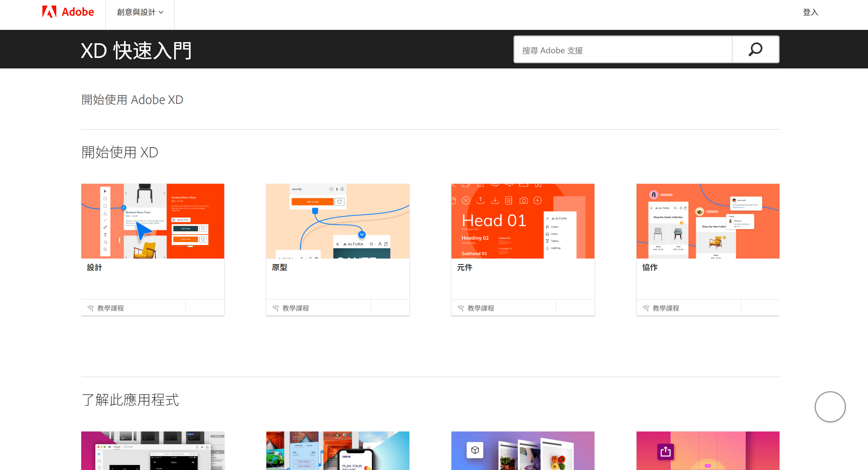This screenshot has height=470, width=868.
Task: Click the graduation cap icon on 元件 card
Action: click(x=461, y=308)
